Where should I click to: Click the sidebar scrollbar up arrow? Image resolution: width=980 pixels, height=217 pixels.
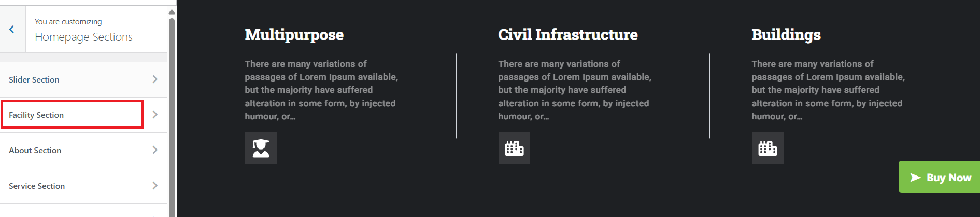(x=172, y=12)
